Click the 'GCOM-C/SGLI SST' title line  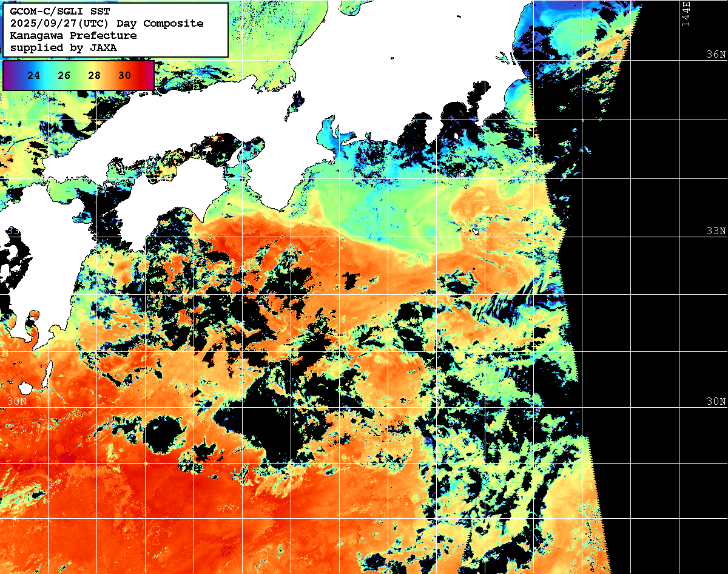point(60,12)
